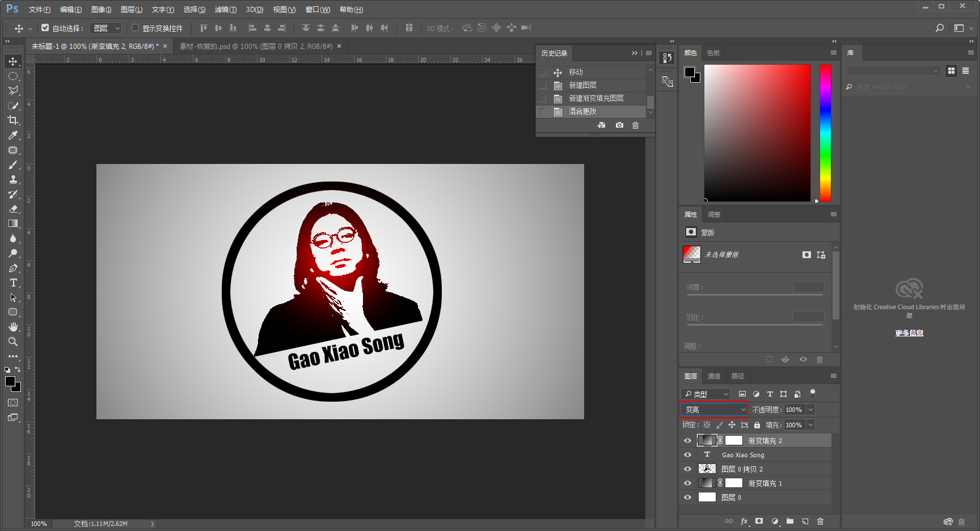
Task: Open the 文件(F) menu
Action: click(x=40, y=10)
